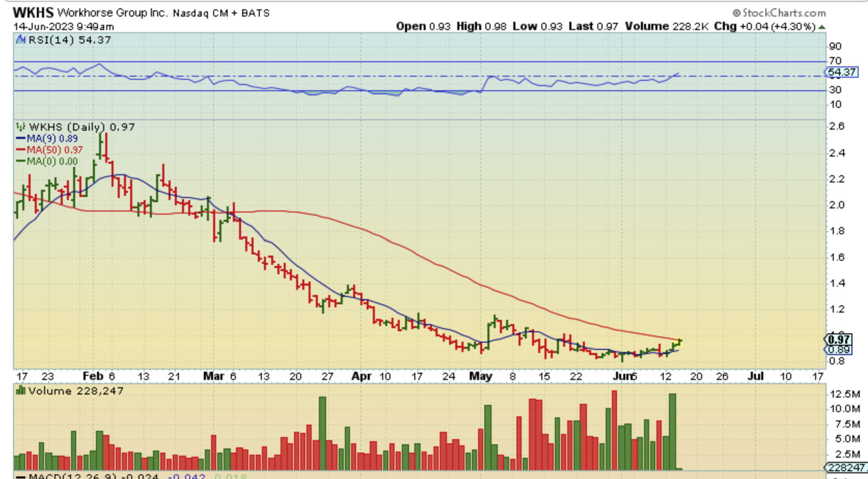Click the green MA(0) 0.00 legend entry
The width and height of the screenshot is (868, 479).
click(x=47, y=161)
